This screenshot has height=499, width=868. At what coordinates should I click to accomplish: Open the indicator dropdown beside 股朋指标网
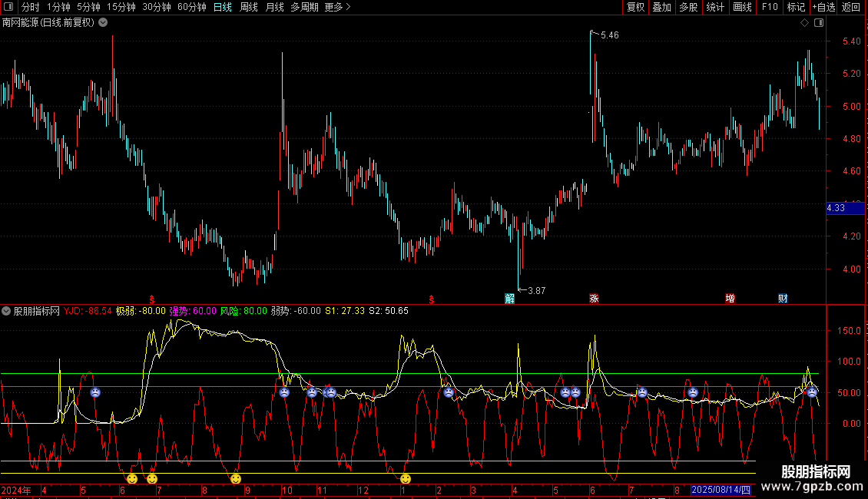[x=6, y=311]
